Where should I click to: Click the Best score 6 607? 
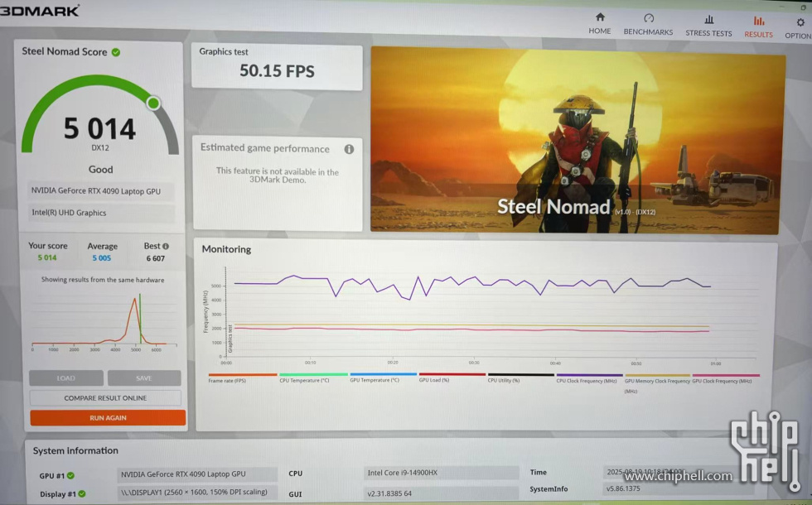click(x=156, y=258)
